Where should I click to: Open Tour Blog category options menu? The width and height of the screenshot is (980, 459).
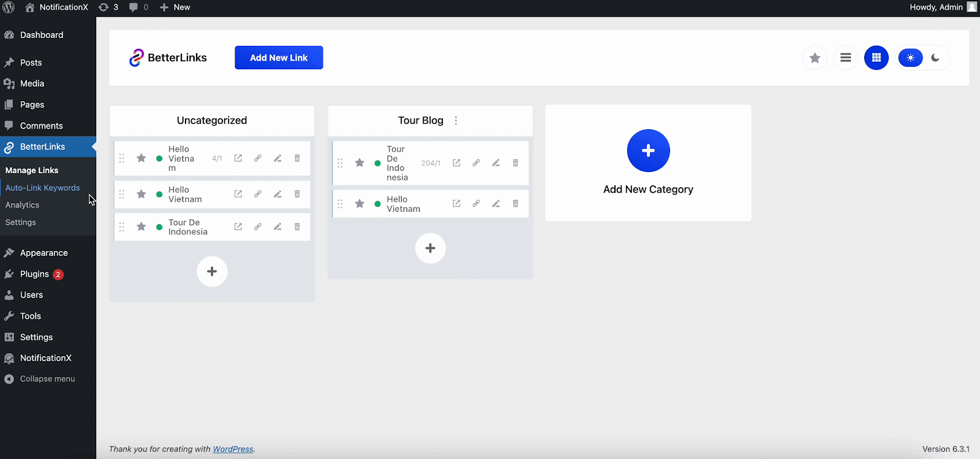pos(456,121)
